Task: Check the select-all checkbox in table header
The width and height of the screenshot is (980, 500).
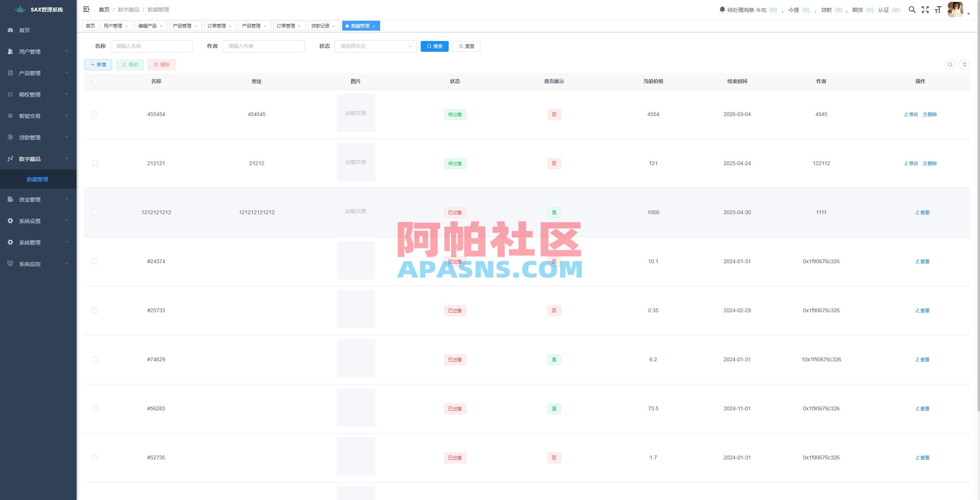Action: tap(95, 81)
